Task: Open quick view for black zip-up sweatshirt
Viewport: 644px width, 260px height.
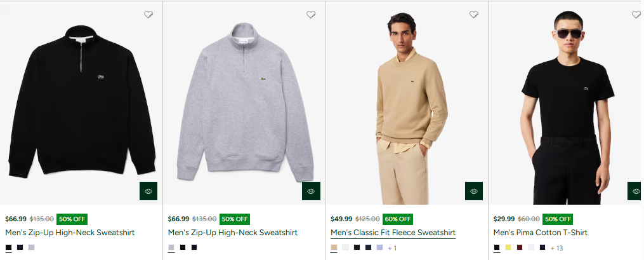Action: tap(148, 191)
